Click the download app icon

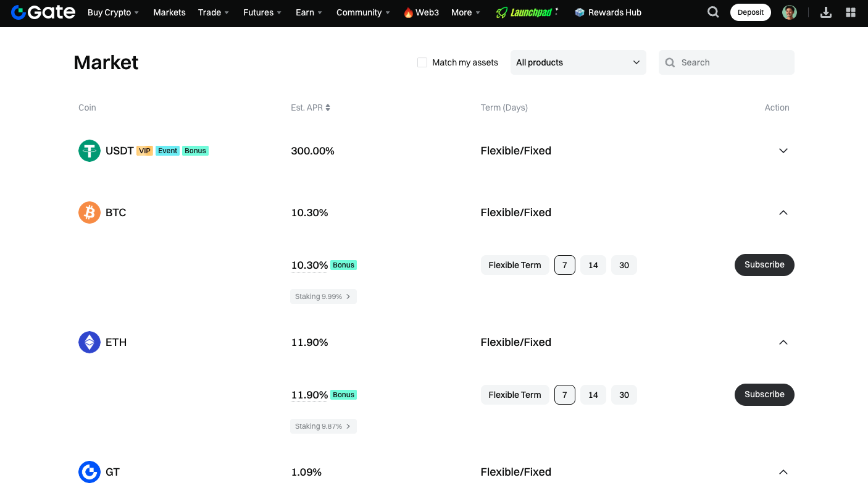(x=826, y=12)
